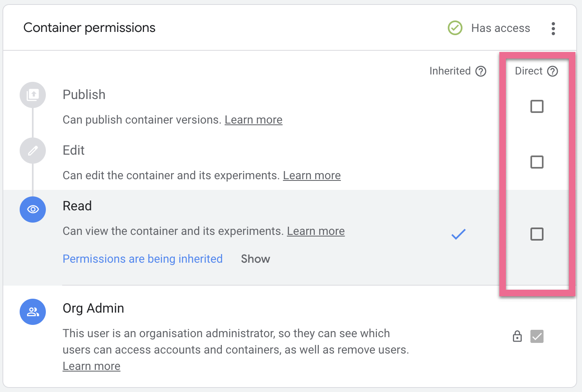582x392 pixels.
Task: Click the Read eye icon
Action: [33, 210]
